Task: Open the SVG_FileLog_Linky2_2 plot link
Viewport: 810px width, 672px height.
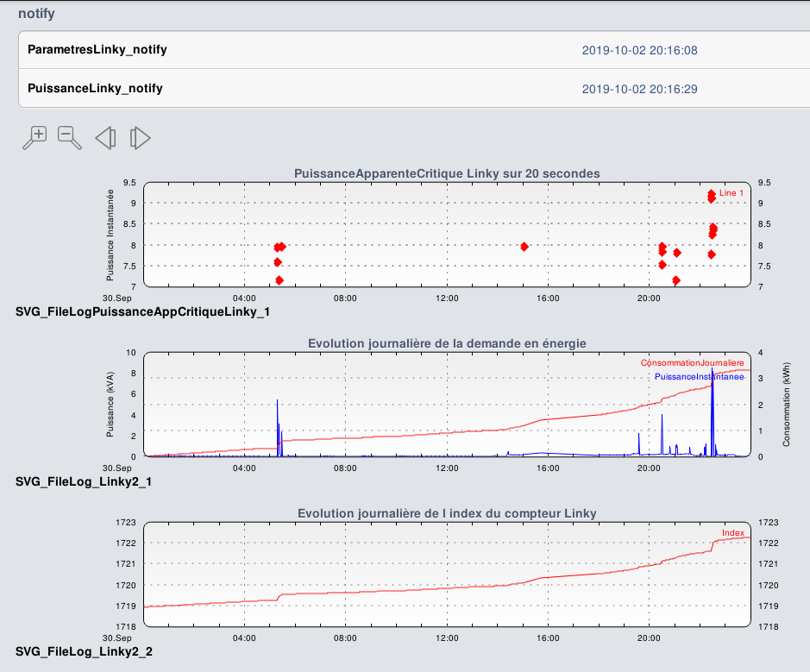Action: (x=84, y=651)
